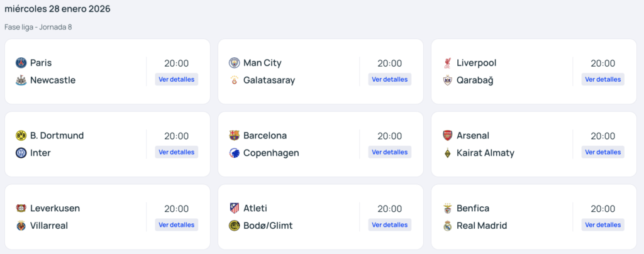View details for Barcelona vs Copenhagen match
This screenshot has width=644, height=254.
[390, 152]
